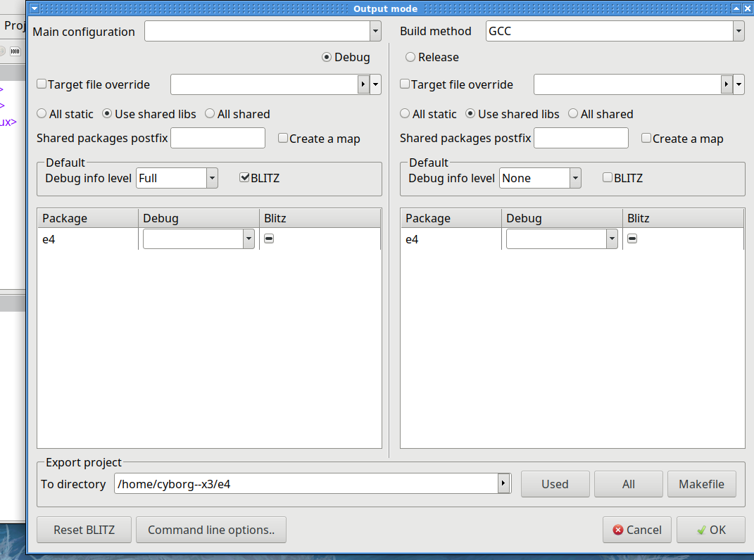Open Command line options

coord(211,530)
